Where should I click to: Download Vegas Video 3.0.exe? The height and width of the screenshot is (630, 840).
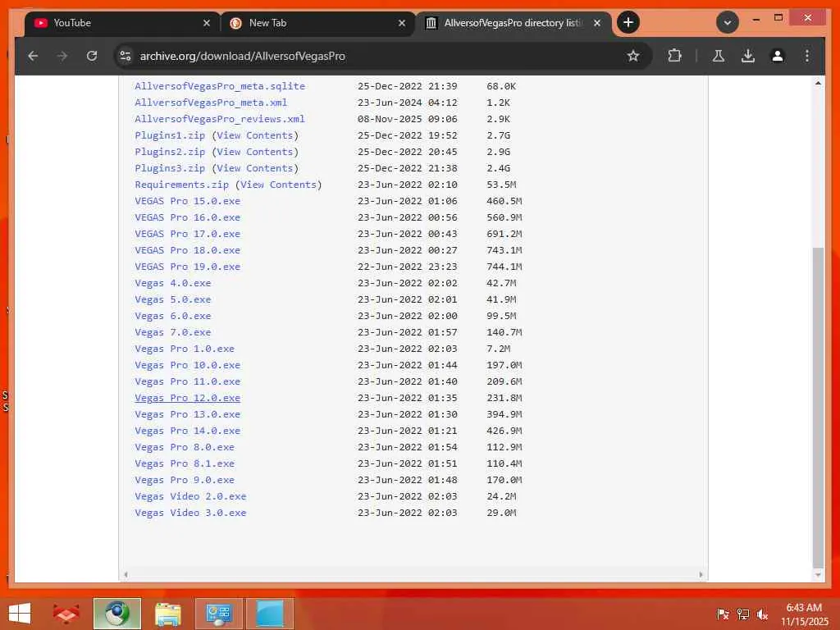click(190, 513)
